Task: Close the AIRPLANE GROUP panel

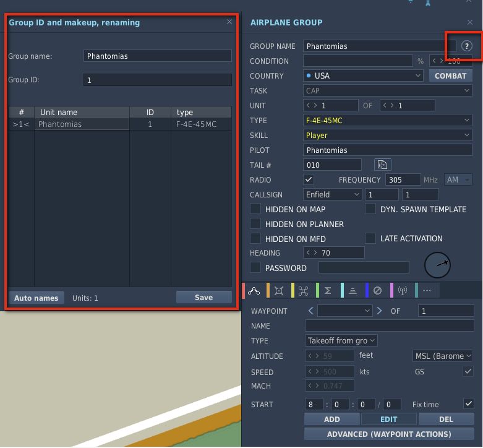Action: [x=470, y=22]
